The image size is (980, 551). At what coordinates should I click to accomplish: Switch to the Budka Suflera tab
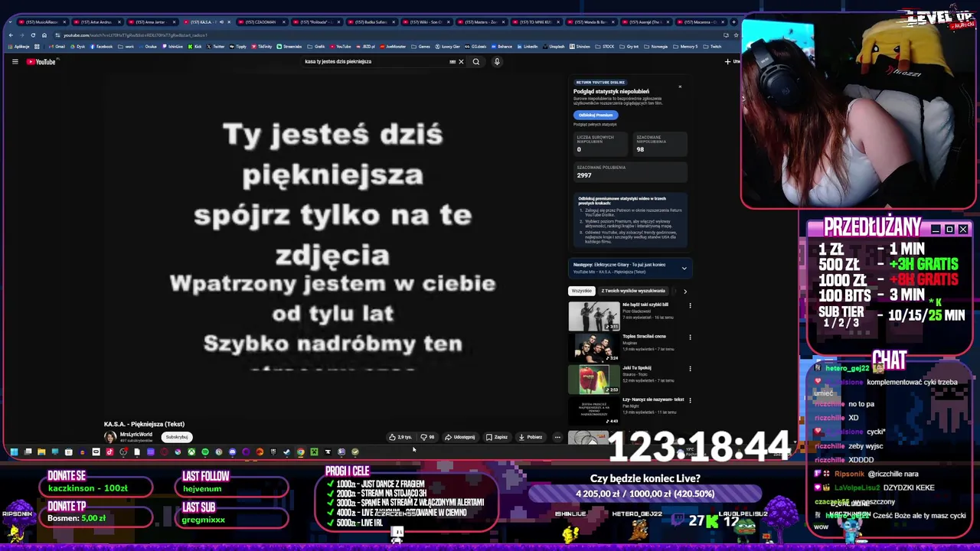pyautogui.click(x=371, y=22)
